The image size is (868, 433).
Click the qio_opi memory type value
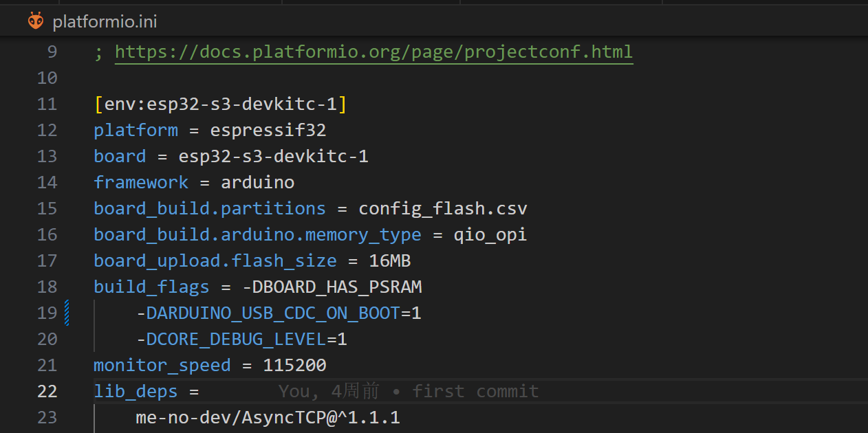(490, 235)
